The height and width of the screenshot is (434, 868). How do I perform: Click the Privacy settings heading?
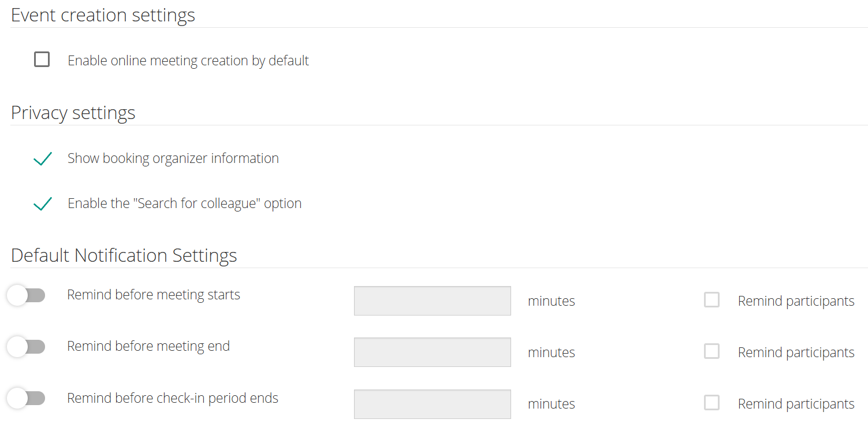(x=73, y=112)
